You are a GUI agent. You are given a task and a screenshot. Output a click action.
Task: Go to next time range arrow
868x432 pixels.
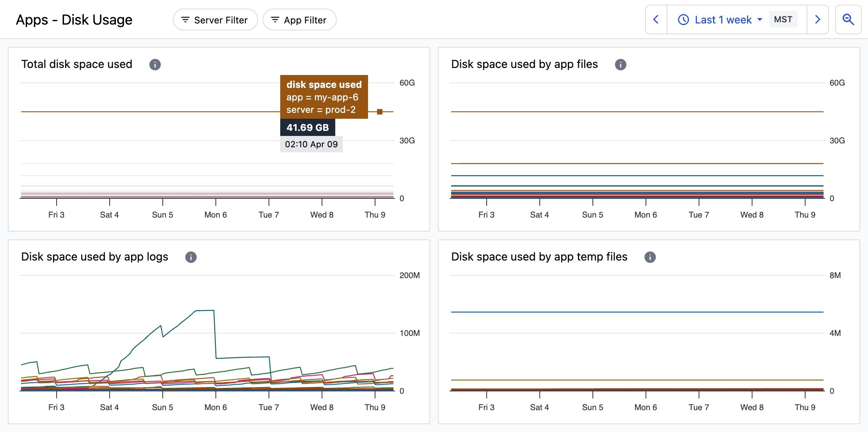818,20
